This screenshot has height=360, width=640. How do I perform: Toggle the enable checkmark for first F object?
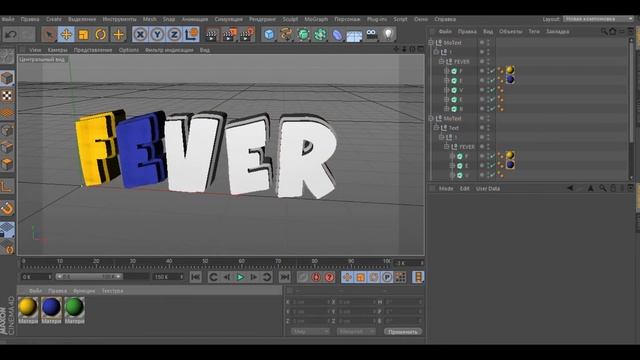coord(493,71)
